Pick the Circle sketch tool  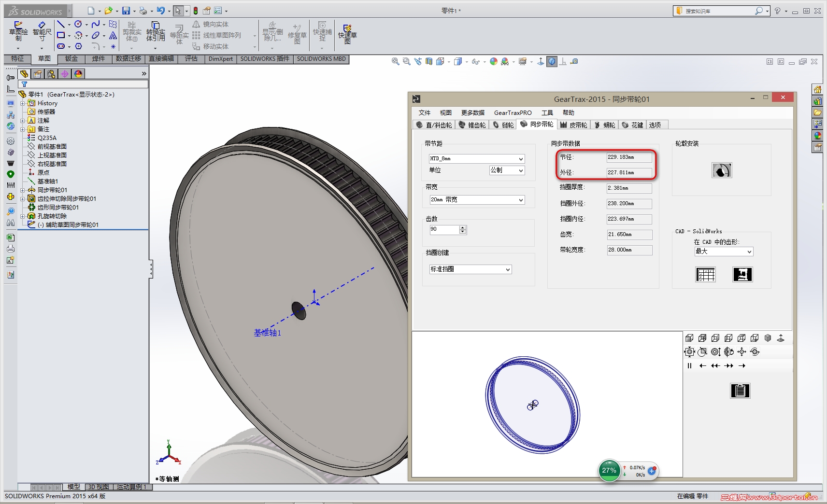click(78, 24)
